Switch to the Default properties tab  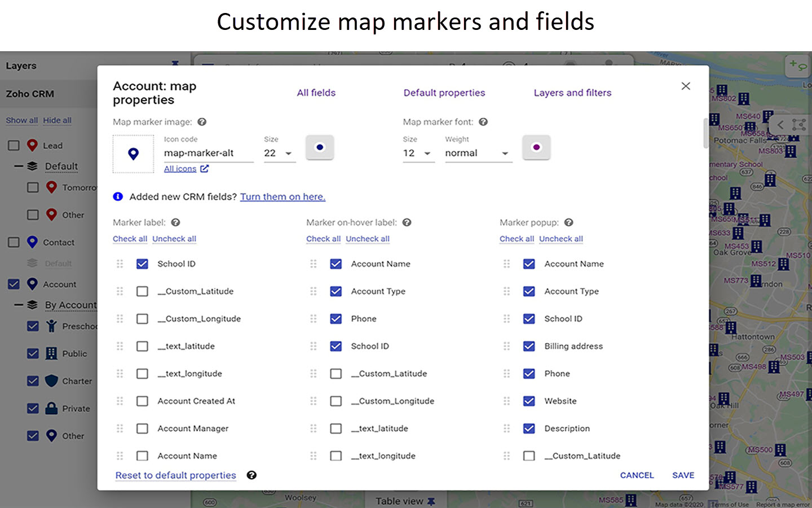coord(444,92)
